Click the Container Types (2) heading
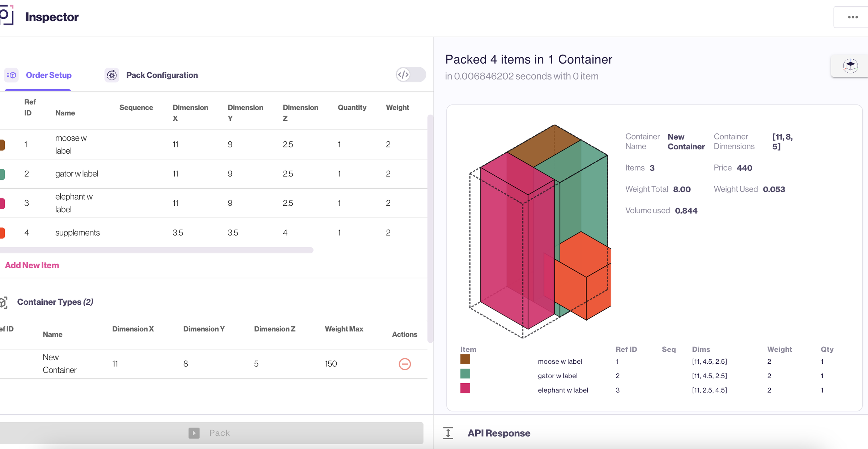This screenshot has width=868, height=449. click(55, 302)
